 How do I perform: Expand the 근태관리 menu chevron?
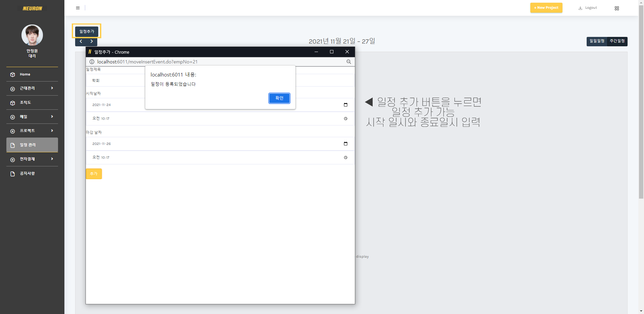point(52,88)
